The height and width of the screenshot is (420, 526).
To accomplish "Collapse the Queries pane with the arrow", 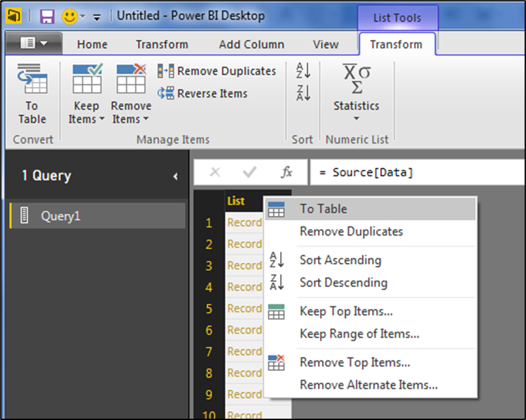I will [x=175, y=176].
